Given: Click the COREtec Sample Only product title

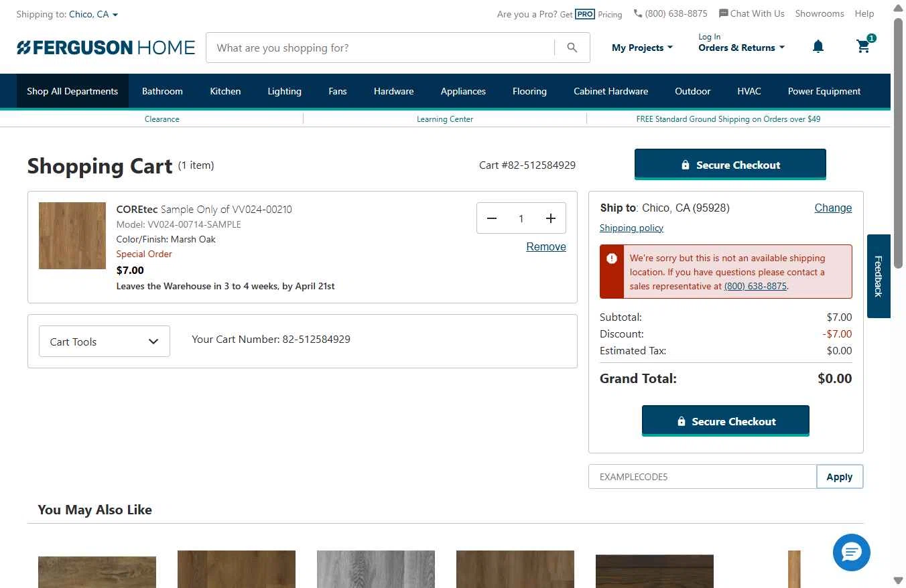Looking at the screenshot, I should tap(204, 209).
